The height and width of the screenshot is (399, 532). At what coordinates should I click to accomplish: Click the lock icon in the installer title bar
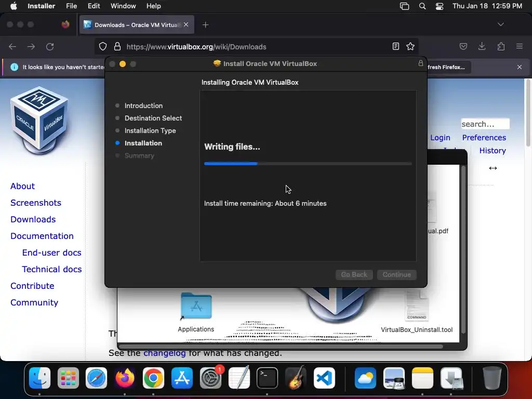(421, 63)
